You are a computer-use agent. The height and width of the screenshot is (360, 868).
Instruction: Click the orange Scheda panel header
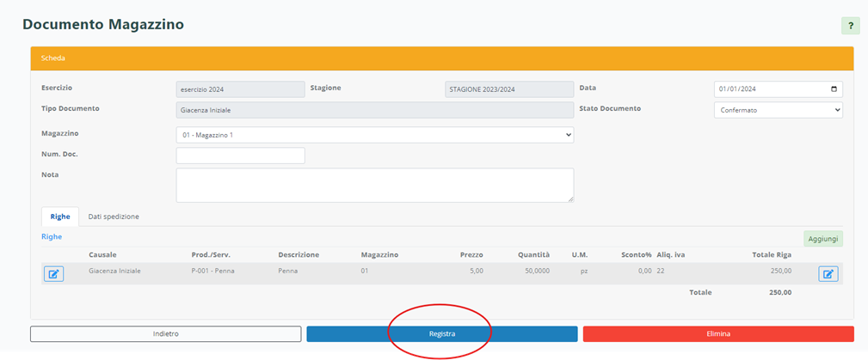coord(441,58)
